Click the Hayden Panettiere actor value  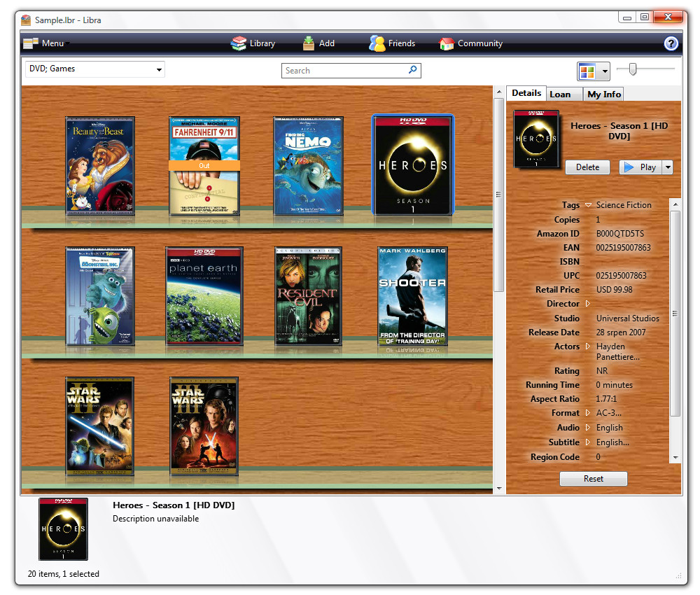pos(618,351)
